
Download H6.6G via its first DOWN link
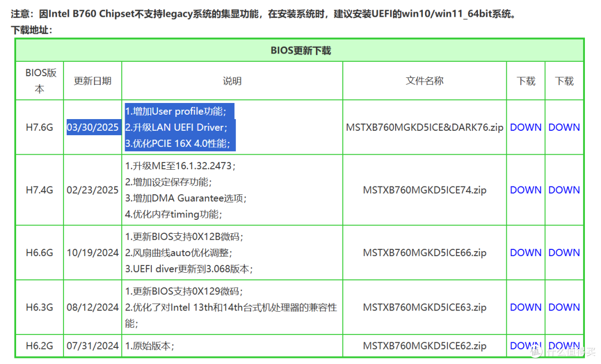(x=525, y=253)
